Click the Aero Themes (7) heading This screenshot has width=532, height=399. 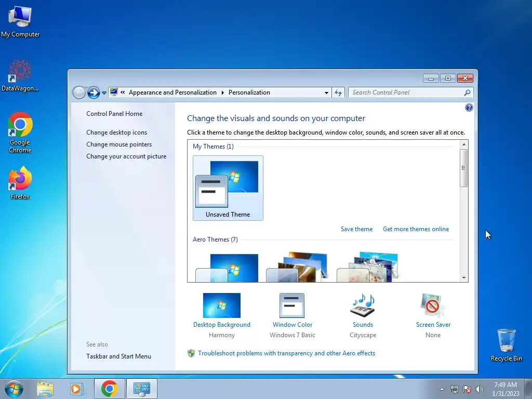[215, 240]
